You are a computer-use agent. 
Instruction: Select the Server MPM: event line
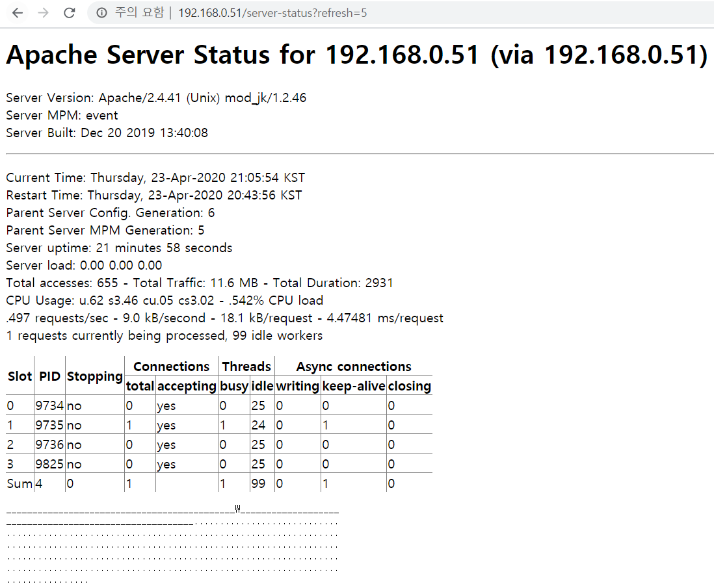tap(62, 115)
